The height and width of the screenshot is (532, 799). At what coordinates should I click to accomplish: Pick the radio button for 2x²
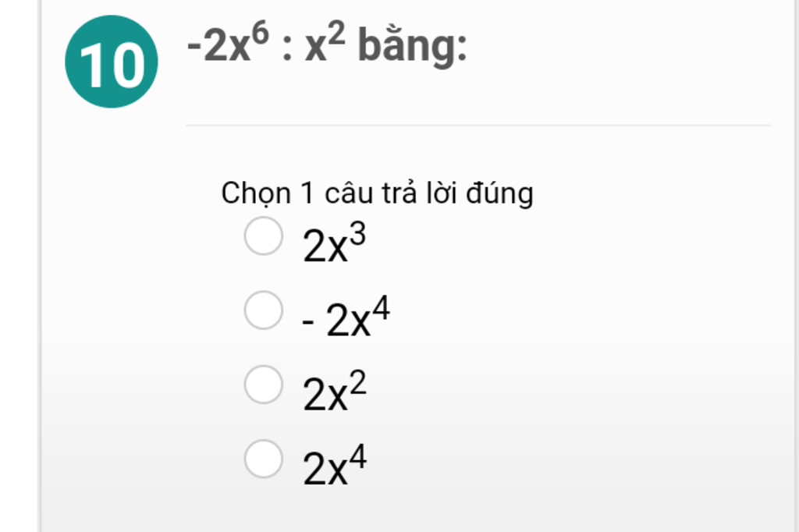(x=264, y=385)
